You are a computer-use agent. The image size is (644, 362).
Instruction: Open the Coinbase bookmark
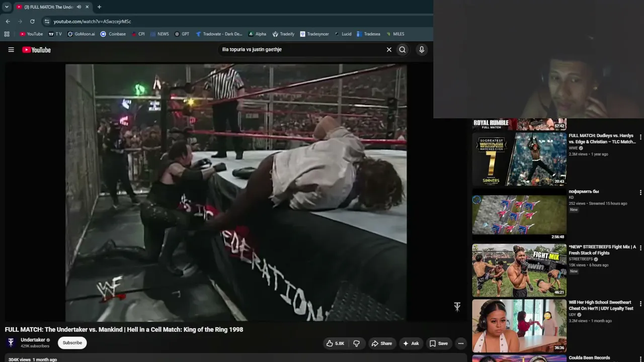113,34
